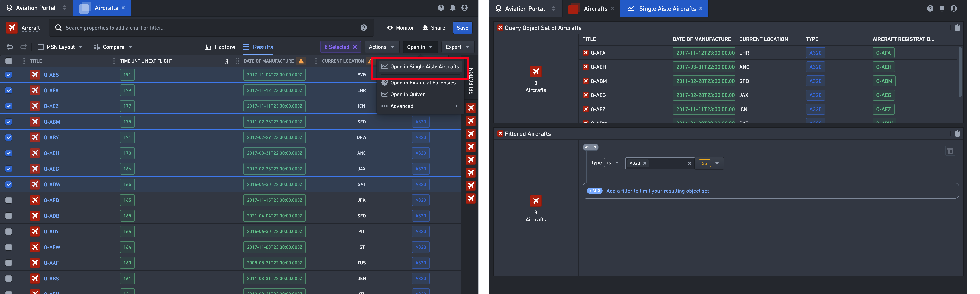The width and height of the screenshot is (980, 294).
Task: Open user account icon in left window
Action: coord(465,8)
